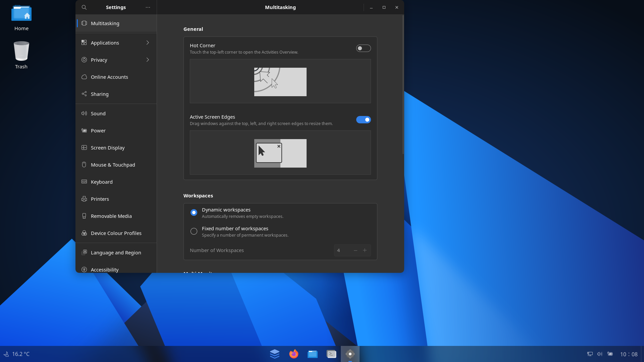Viewport: 644px width, 362px height.
Task: Open the Settings three-dot menu
Action: 148,7
